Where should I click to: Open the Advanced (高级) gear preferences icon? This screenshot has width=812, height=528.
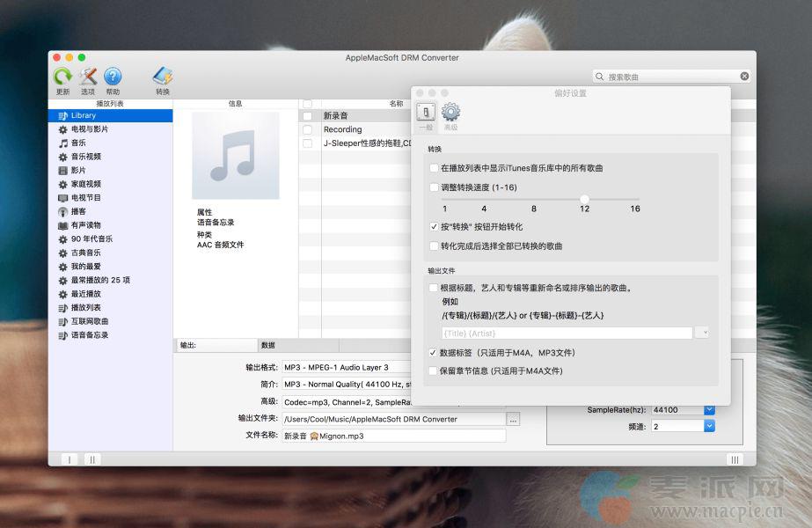[x=450, y=113]
